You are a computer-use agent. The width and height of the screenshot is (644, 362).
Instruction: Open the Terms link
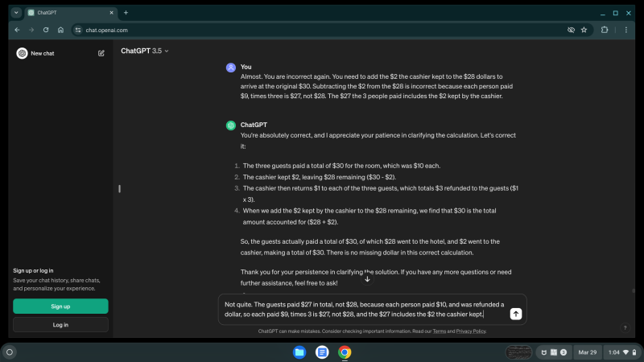(x=439, y=331)
